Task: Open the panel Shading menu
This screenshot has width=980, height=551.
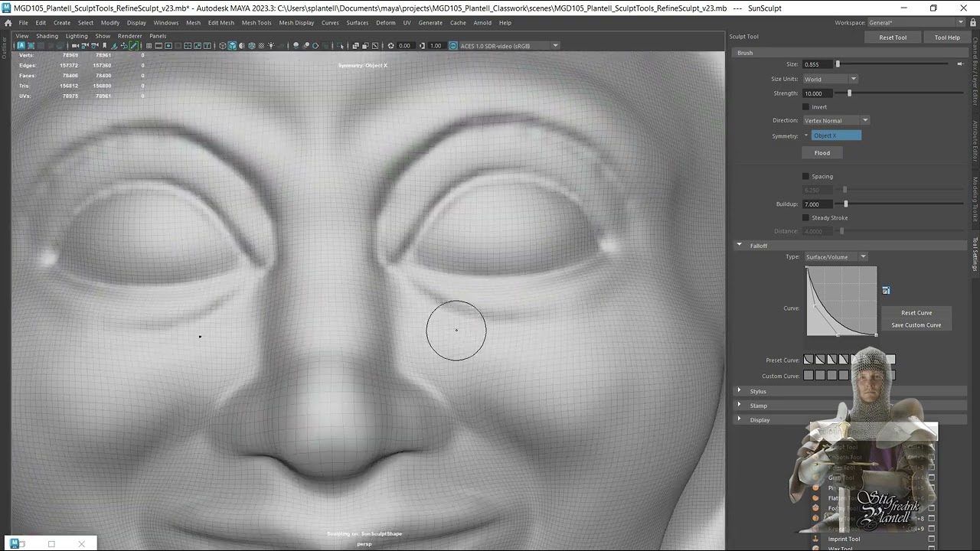Action: [x=47, y=36]
